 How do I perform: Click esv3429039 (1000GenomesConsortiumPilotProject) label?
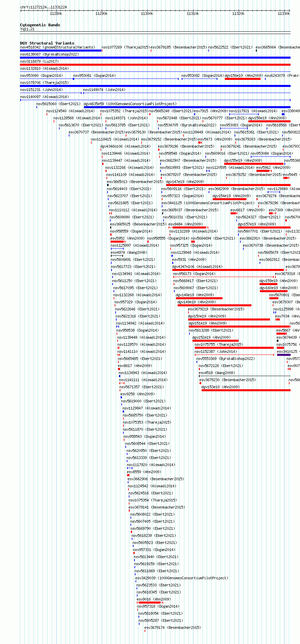[x=182, y=578]
